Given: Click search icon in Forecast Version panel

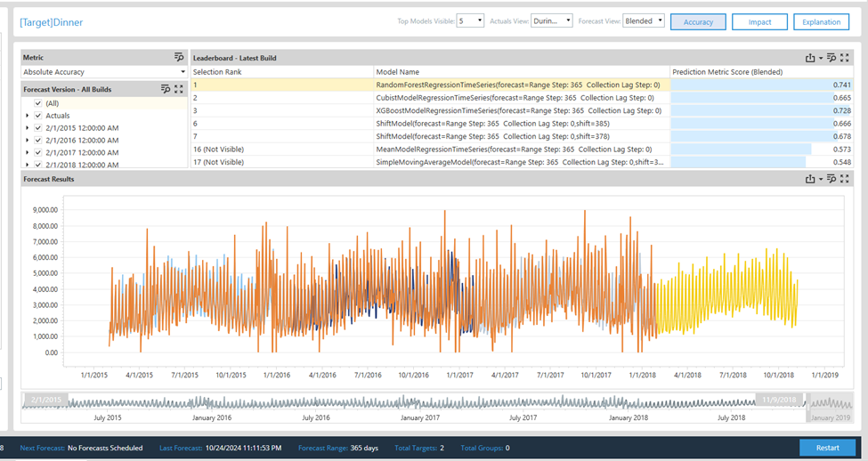Looking at the screenshot, I should pyautogui.click(x=166, y=89).
